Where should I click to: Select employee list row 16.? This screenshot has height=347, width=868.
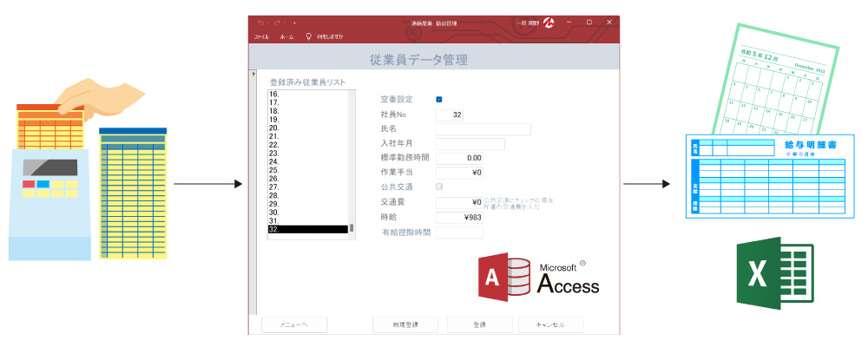click(308, 94)
